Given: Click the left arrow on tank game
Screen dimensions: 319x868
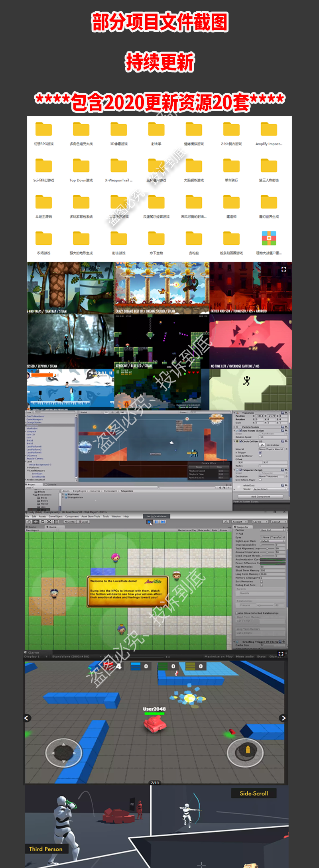Looking at the screenshot, I should [27, 718].
